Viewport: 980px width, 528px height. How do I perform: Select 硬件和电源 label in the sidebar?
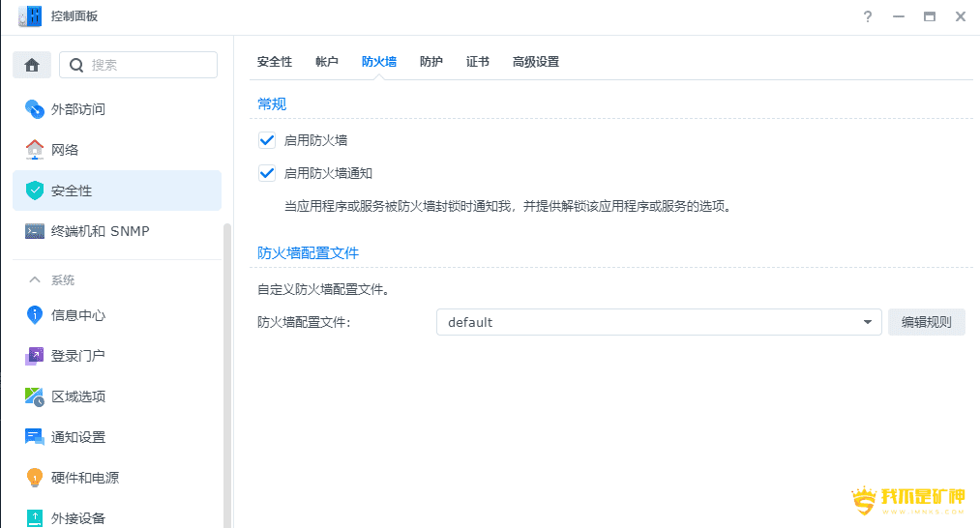85,478
